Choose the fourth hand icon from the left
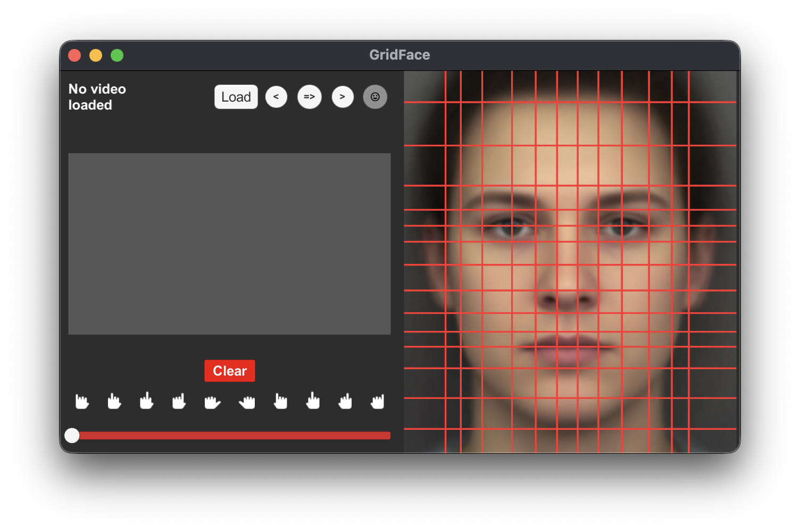This screenshot has height=532, width=800. tap(179, 401)
